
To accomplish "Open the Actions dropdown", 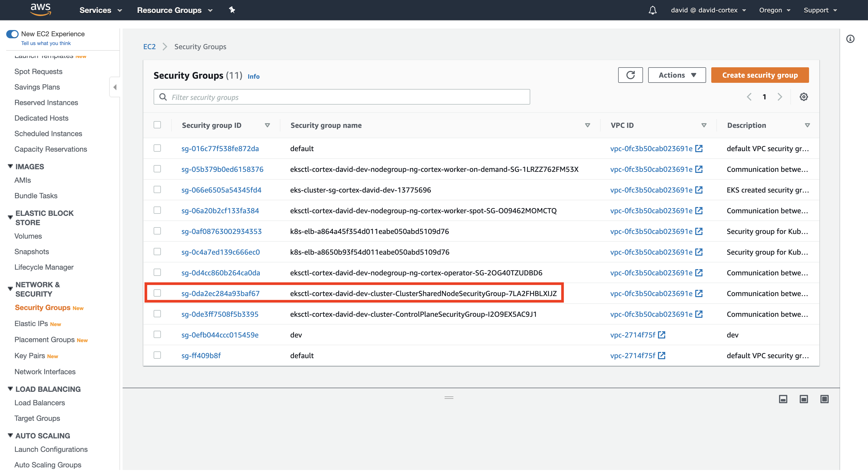I will coord(677,75).
